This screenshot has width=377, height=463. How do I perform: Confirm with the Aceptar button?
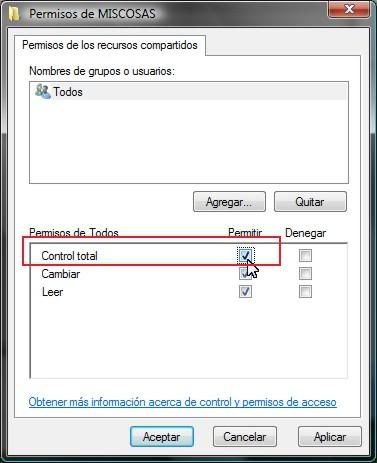pyautogui.click(x=162, y=437)
